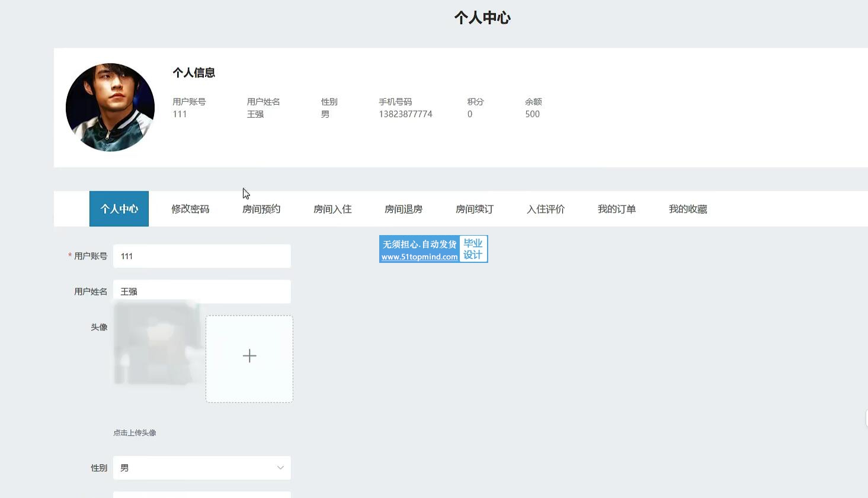Click the 用户姓名 input field
This screenshot has width=868, height=498.
pyautogui.click(x=202, y=292)
